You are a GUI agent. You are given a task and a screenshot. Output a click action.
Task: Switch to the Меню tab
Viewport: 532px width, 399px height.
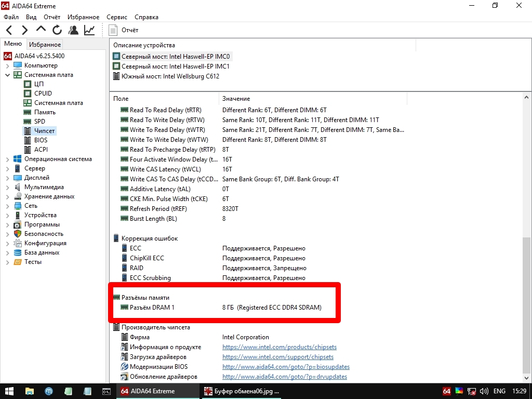coord(13,44)
